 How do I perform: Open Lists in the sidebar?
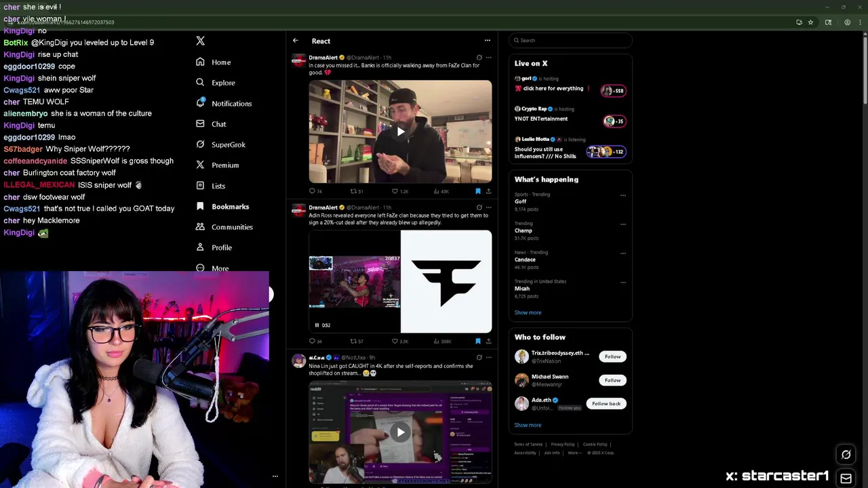point(210,186)
